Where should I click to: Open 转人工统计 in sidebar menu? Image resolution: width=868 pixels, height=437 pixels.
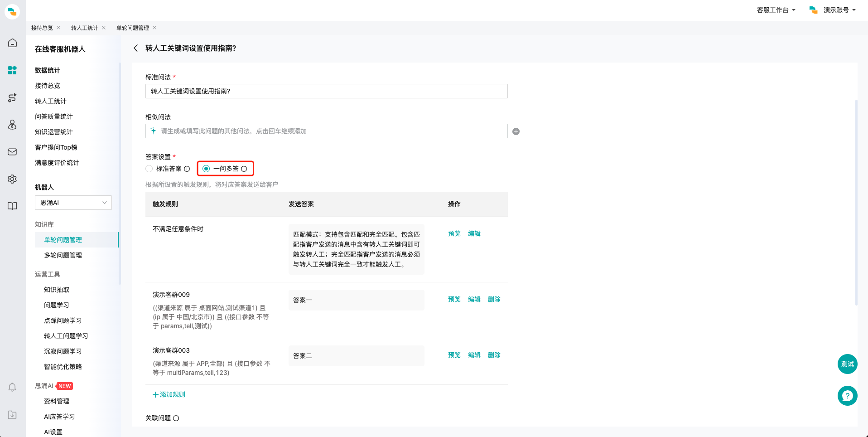[51, 101]
